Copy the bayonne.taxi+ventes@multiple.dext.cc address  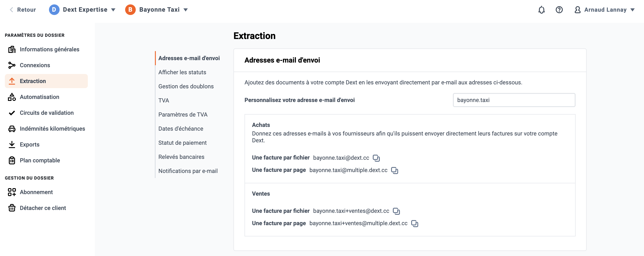[x=414, y=224]
